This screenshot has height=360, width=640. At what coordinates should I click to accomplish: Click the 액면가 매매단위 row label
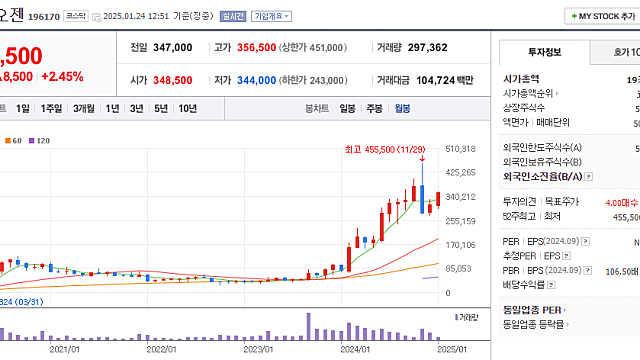[536, 122]
